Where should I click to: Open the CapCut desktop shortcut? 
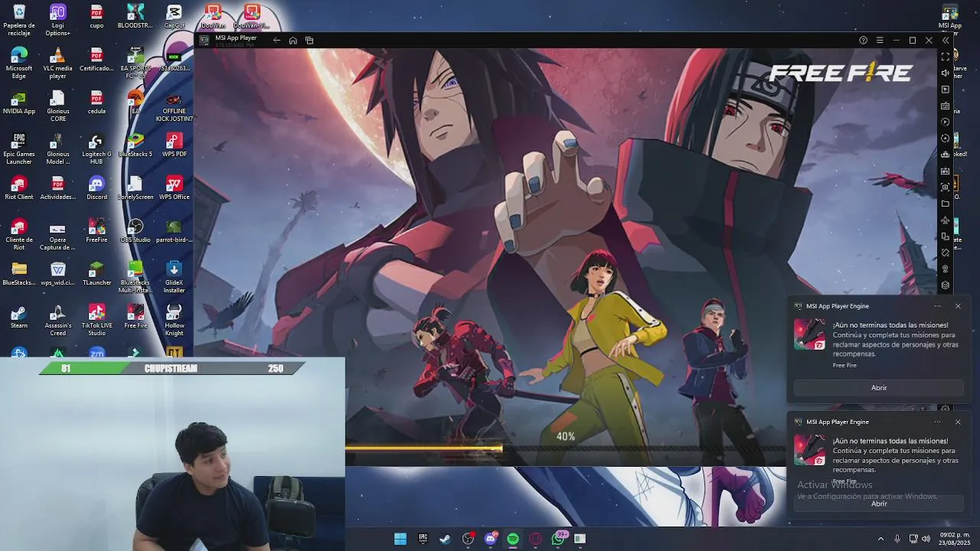pos(174,17)
